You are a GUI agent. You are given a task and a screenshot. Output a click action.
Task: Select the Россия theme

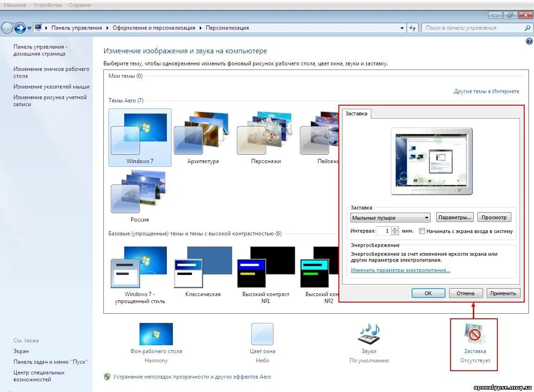click(x=140, y=196)
